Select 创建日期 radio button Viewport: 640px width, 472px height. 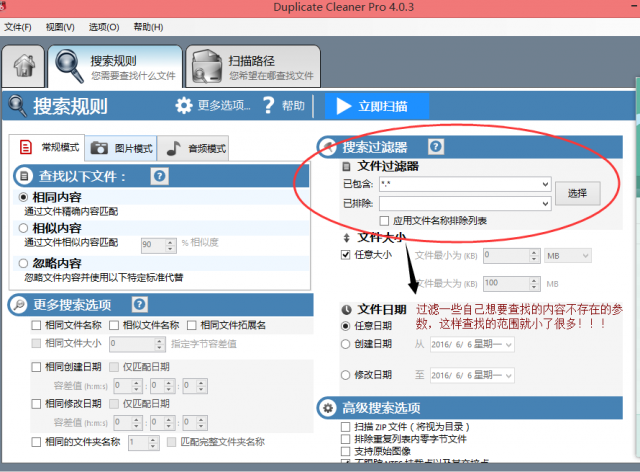point(345,344)
